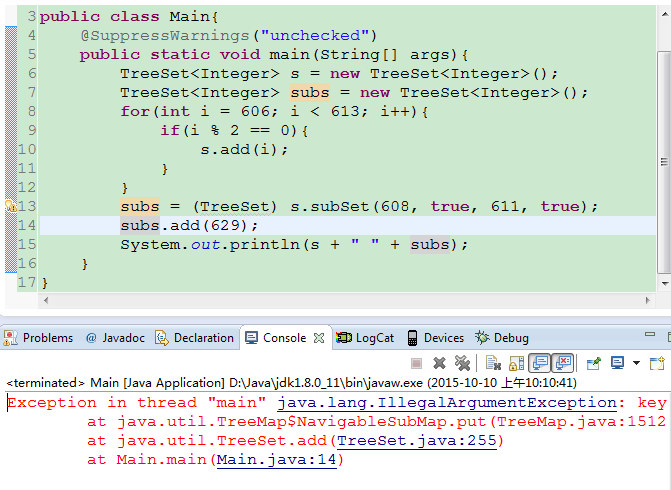Select the Console tab
This screenshot has height=490, width=671.
tap(285, 338)
